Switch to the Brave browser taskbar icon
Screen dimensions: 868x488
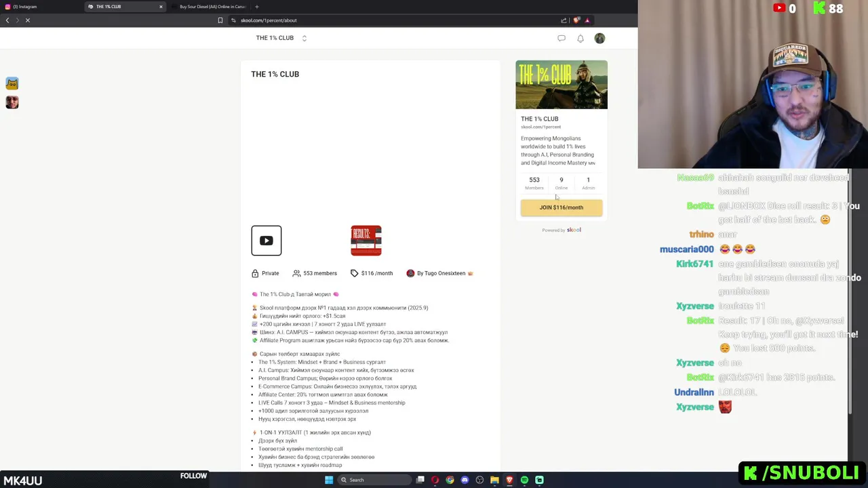click(x=509, y=480)
